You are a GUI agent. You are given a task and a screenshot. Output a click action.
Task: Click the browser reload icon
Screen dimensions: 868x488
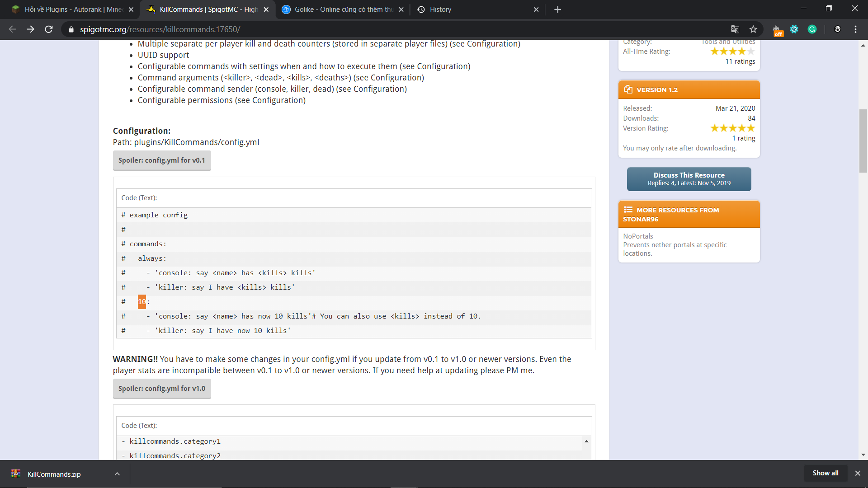pos(49,29)
